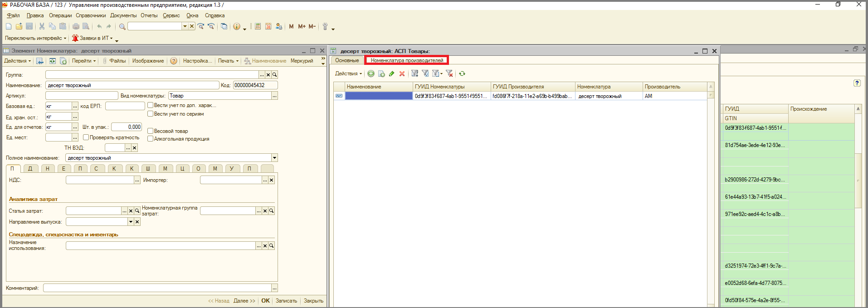
Task: Open the calendar icon in main toolbar
Action: 268,26
